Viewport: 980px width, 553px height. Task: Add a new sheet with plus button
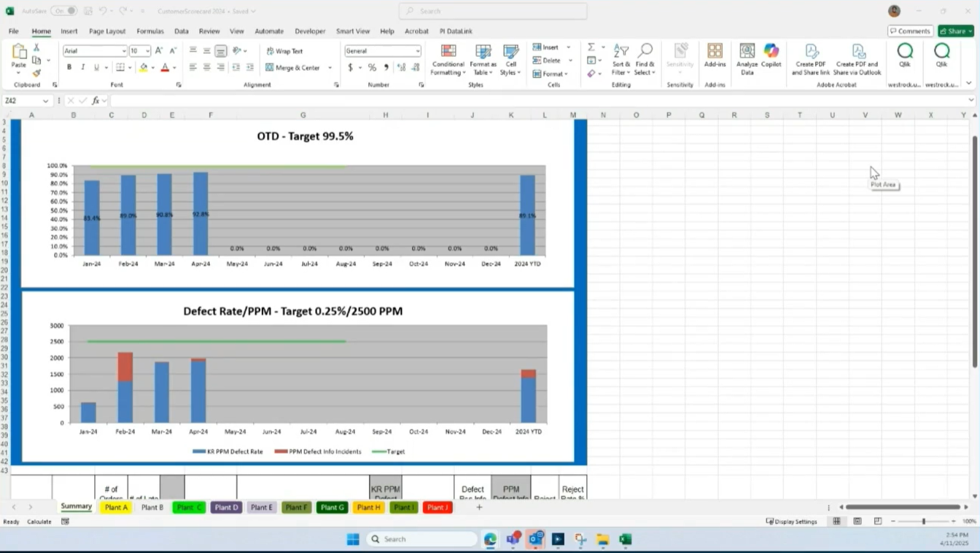click(479, 507)
